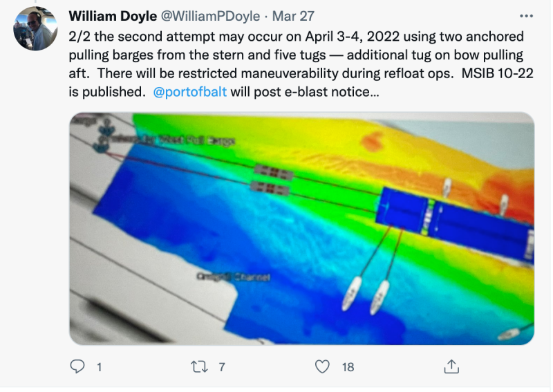Click the blue ship hull in the image
553x392 pixels.
(x=455, y=222)
